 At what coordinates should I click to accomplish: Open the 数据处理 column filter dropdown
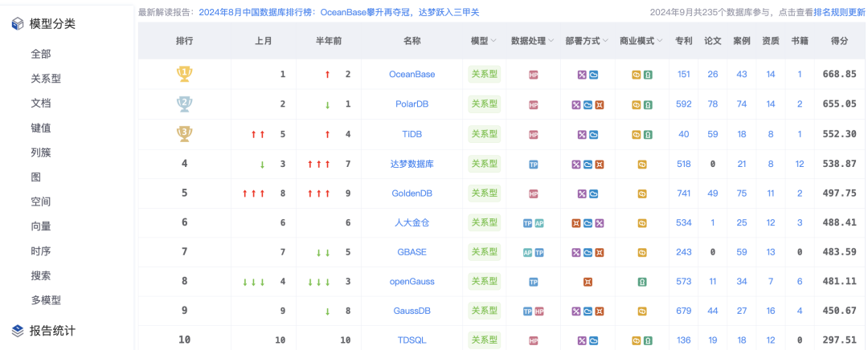[551, 41]
